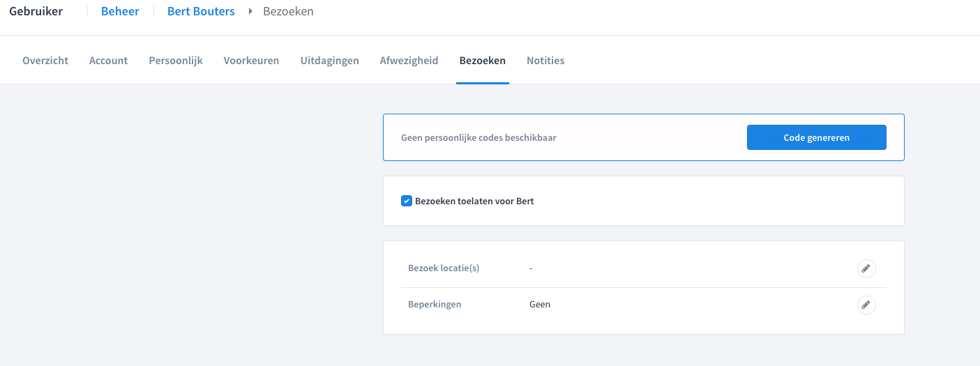Show the Afwezigheid tab
Viewport: 980px width, 366px height.
tap(409, 61)
